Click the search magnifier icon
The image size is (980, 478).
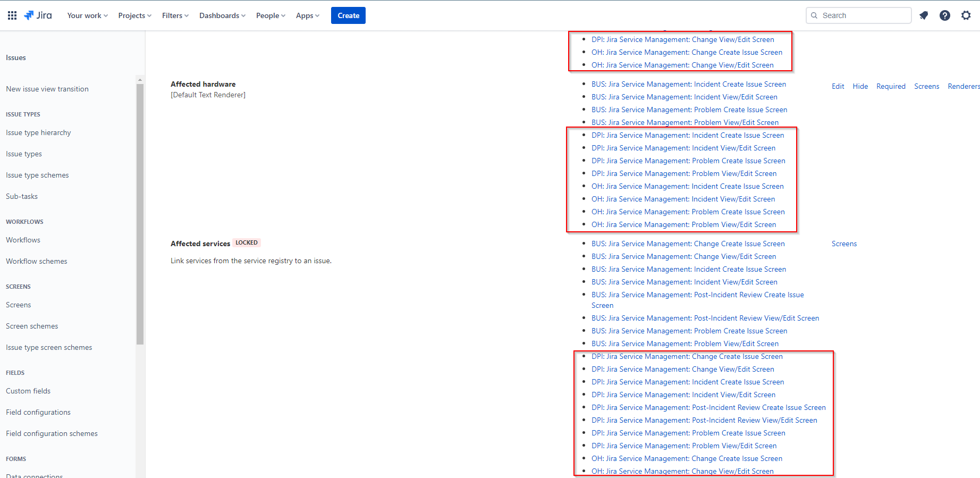pyautogui.click(x=814, y=15)
